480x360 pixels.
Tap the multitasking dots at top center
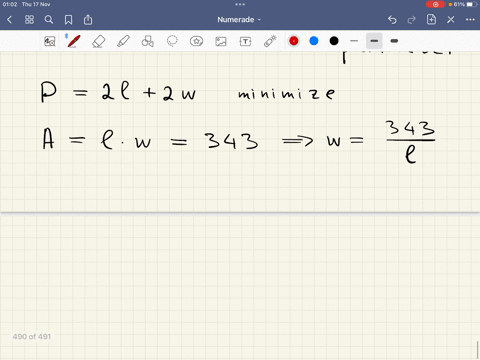coord(240,4)
